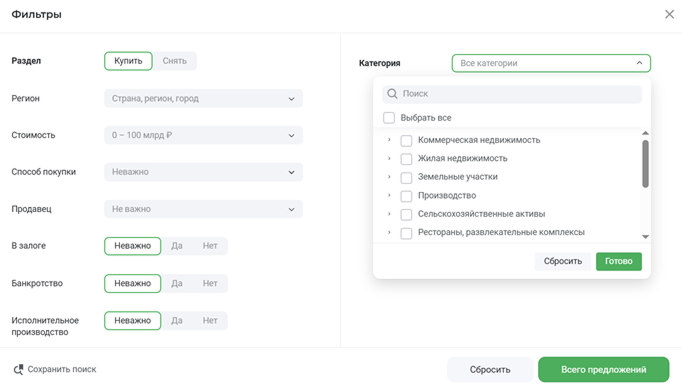Check Производство checkbox

(406, 196)
